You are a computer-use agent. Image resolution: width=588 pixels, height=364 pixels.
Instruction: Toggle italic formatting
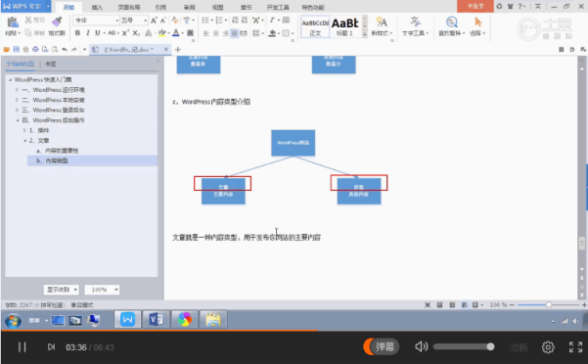click(88, 33)
